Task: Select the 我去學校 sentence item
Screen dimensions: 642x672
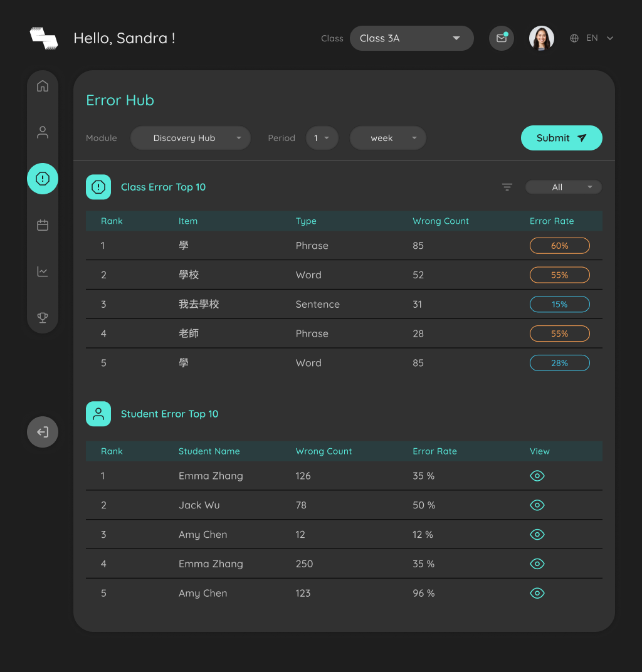Action: (199, 304)
